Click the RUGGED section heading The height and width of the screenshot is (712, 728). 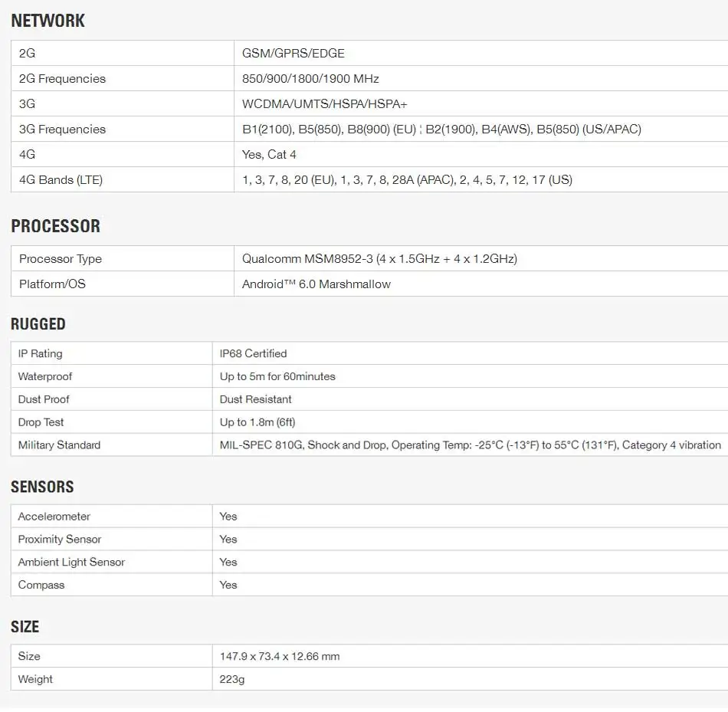38,323
